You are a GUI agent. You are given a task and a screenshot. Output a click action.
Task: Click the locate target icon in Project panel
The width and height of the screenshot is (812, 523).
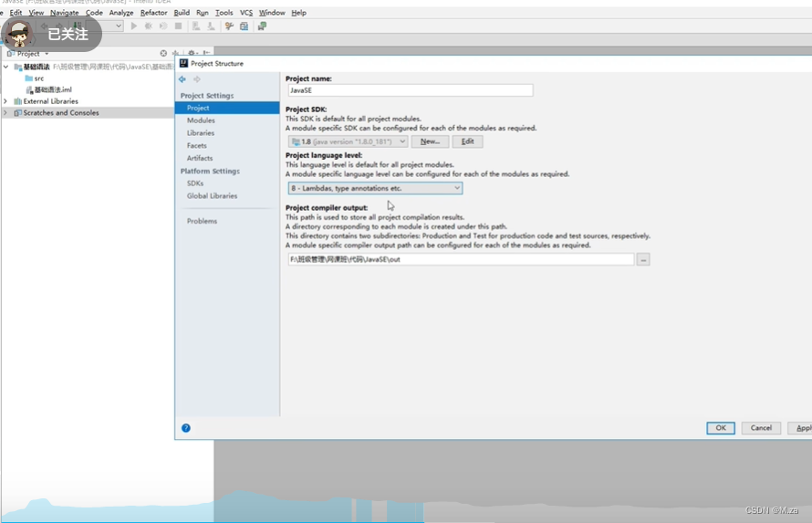click(163, 53)
